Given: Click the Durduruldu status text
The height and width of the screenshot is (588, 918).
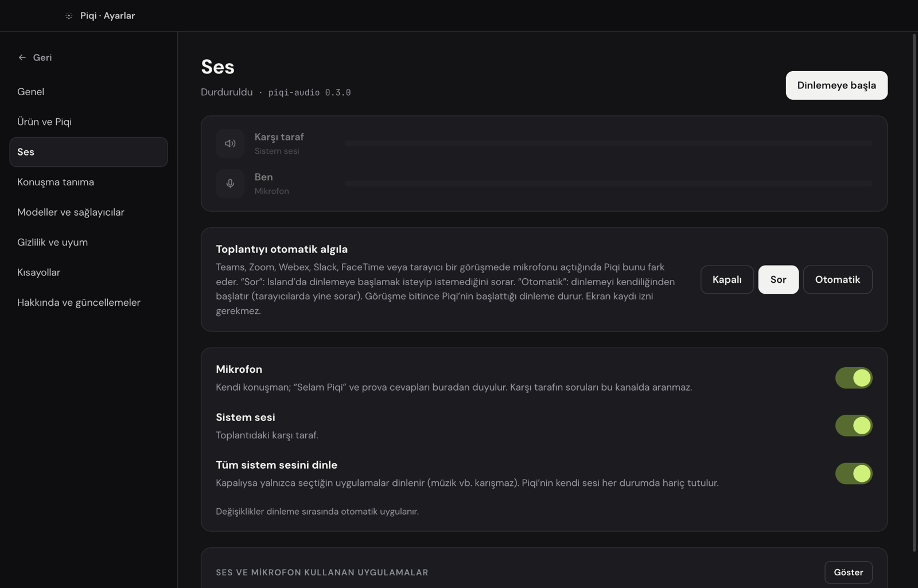Looking at the screenshot, I should [x=227, y=92].
